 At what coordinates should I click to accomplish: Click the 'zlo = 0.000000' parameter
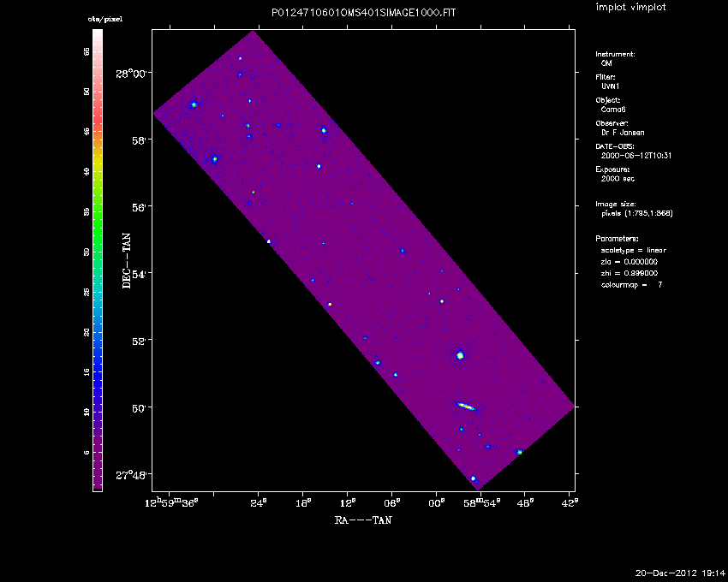630,262
